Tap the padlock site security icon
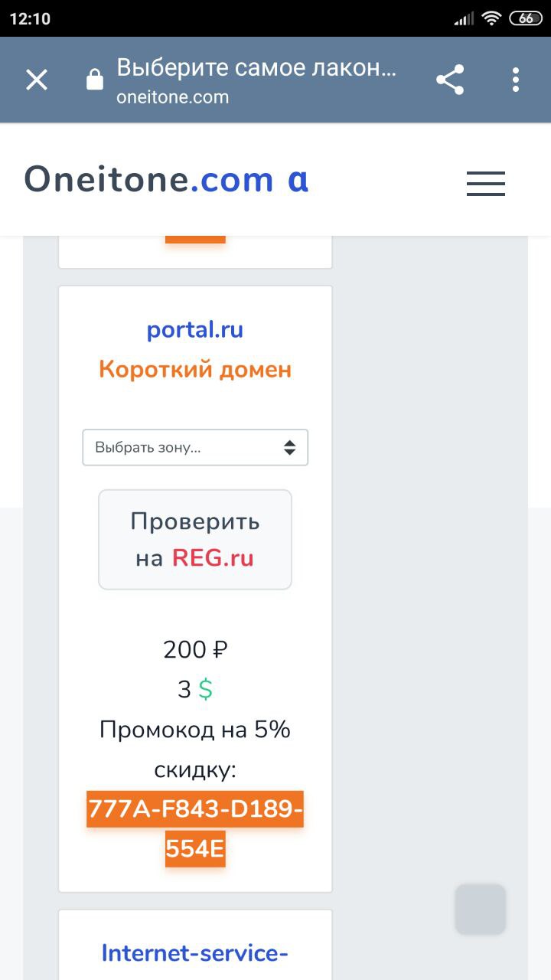 [95, 80]
